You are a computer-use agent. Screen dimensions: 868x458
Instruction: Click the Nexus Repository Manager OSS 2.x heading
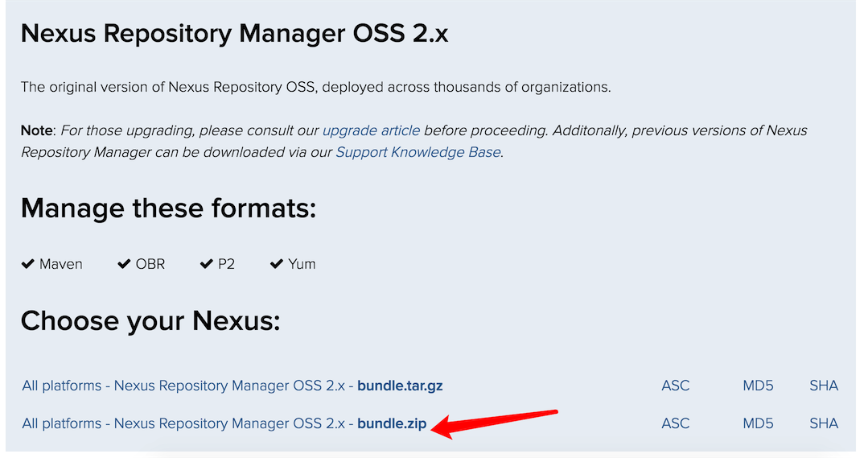[x=234, y=34]
